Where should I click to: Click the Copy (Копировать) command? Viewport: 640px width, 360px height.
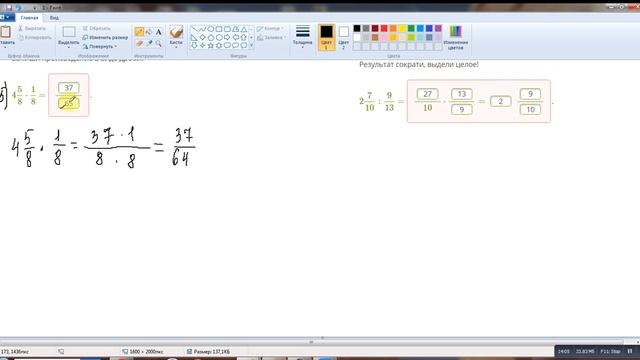pyautogui.click(x=35, y=38)
